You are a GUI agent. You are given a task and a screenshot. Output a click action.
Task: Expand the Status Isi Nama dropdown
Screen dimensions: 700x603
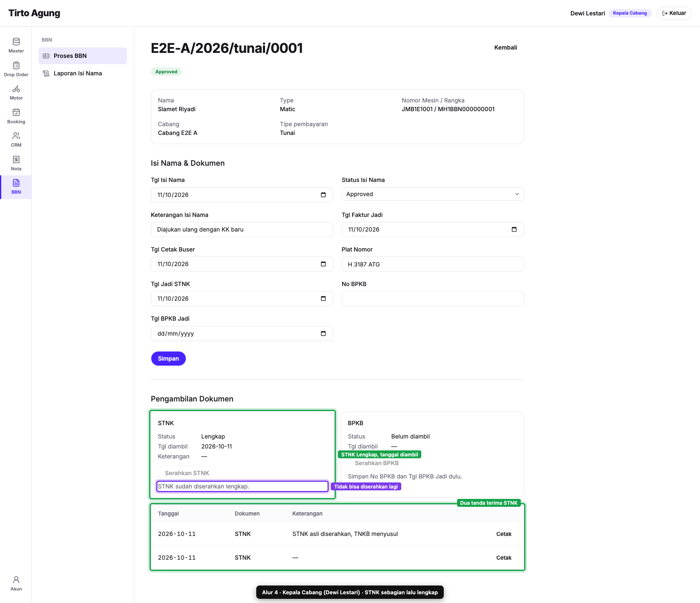(x=432, y=194)
